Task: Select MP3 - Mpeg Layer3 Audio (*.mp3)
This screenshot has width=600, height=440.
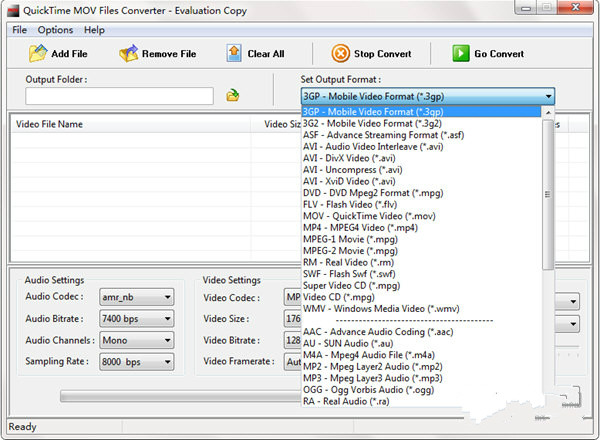Action: tap(421, 378)
